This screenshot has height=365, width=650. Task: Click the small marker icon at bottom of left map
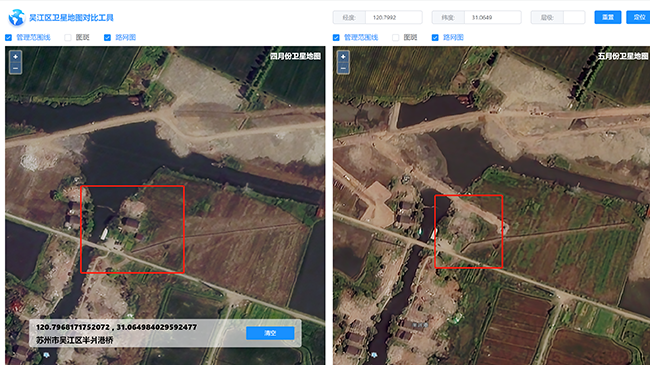(x=46, y=355)
